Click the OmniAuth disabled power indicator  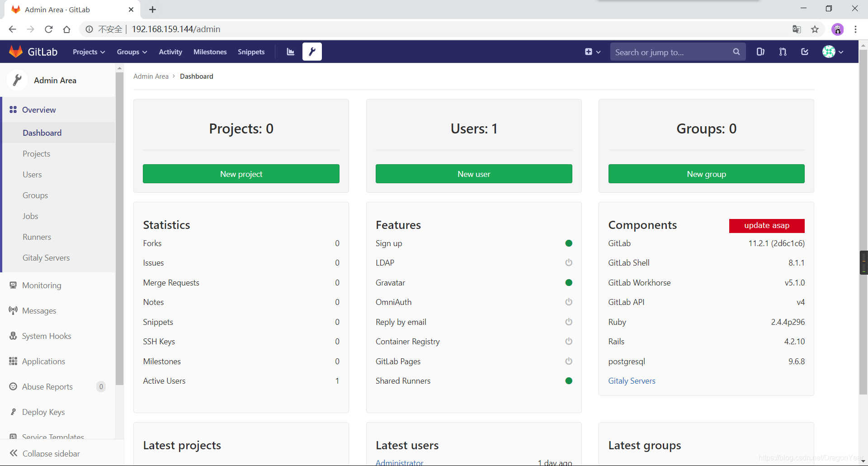click(x=569, y=302)
